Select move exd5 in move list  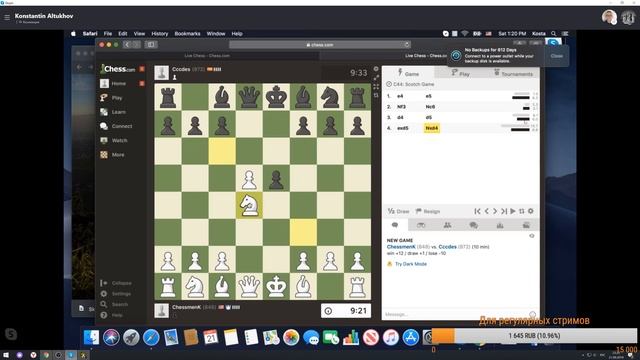click(x=402, y=128)
